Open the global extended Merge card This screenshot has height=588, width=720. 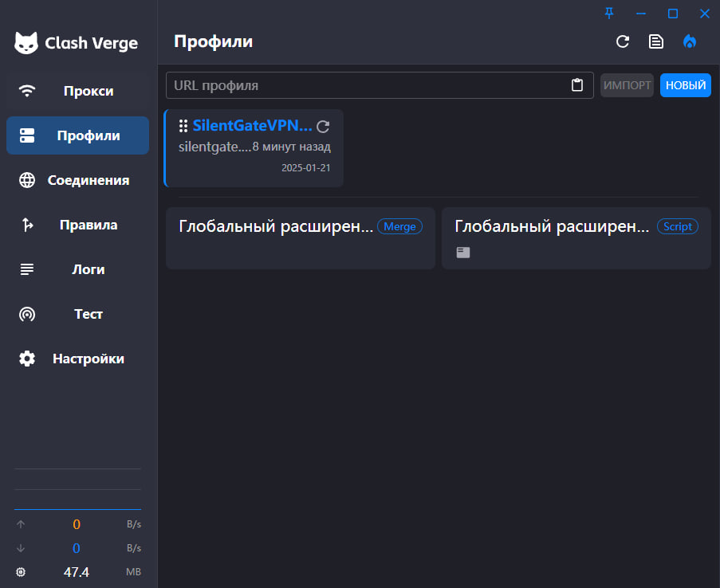pos(301,237)
